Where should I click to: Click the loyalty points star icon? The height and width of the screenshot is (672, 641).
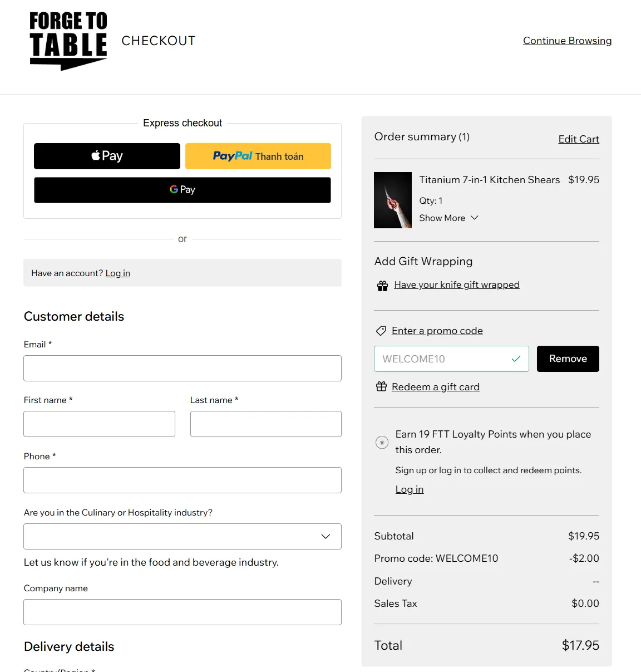pyautogui.click(x=382, y=443)
